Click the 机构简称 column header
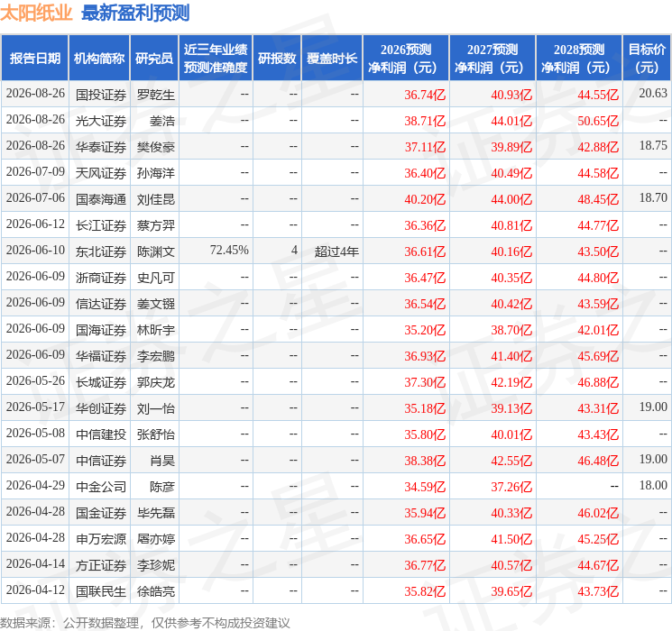Image resolution: width=672 pixels, height=631 pixels. click(x=99, y=59)
